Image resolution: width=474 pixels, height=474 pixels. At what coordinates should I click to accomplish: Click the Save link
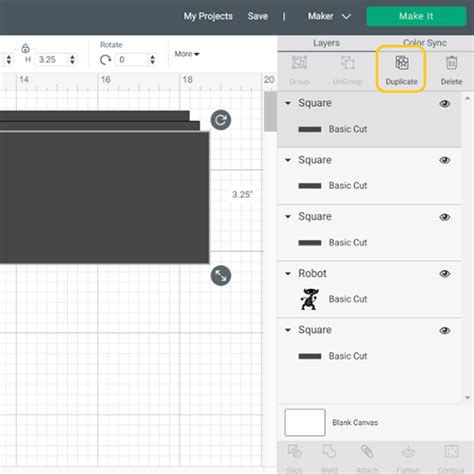258,16
